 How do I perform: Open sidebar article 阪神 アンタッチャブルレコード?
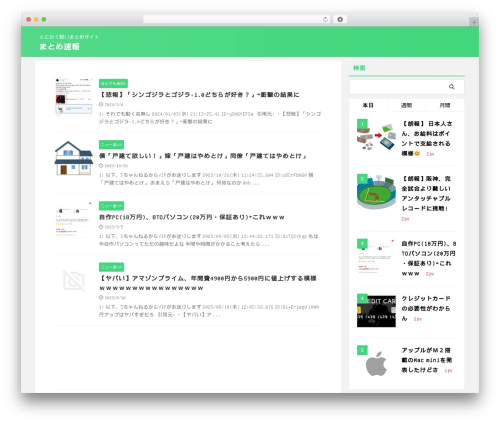click(x=426, y=194)
